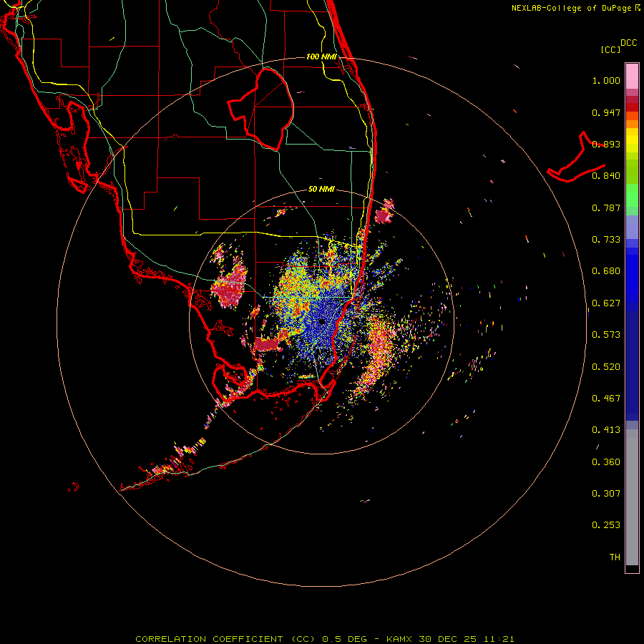Pick the green swatch beside 0.840
Viewport: 644px width, 644px height.
pos(632,172)
